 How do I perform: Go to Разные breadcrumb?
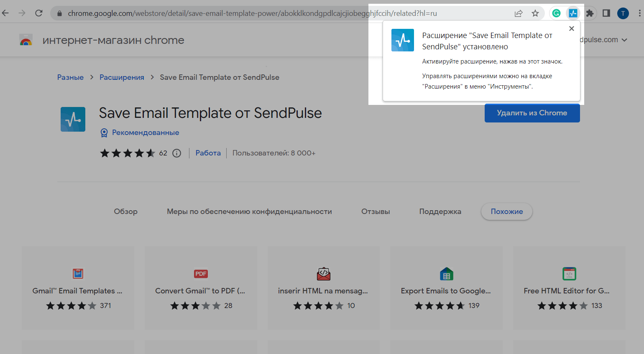70,77
